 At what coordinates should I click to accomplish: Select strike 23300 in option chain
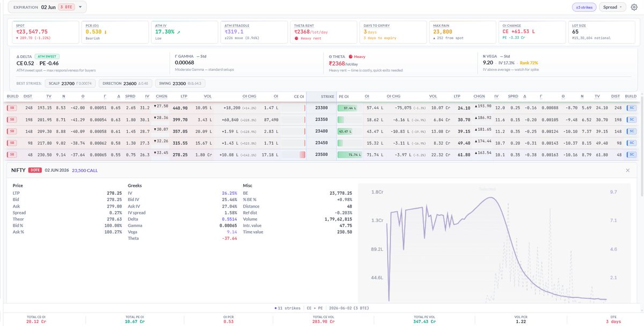click(322, 108)
